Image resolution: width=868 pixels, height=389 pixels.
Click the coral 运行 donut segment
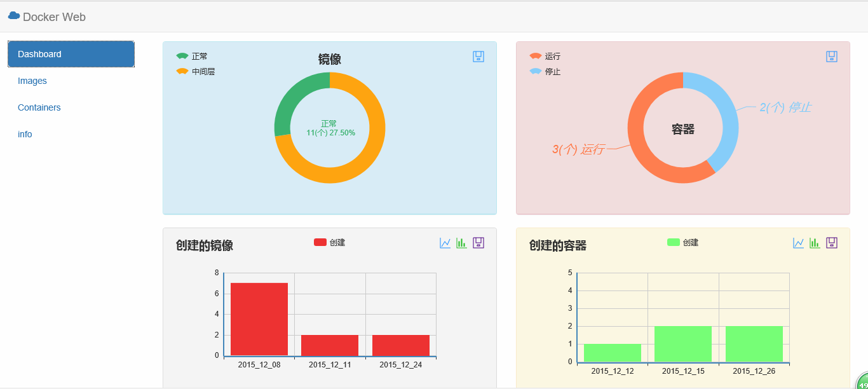coord(642,153)
